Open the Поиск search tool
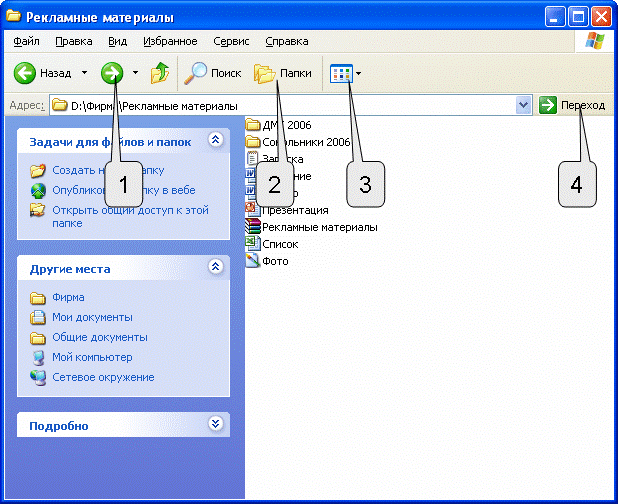Screen dimensions: 618x504 (x=213, y=73)
